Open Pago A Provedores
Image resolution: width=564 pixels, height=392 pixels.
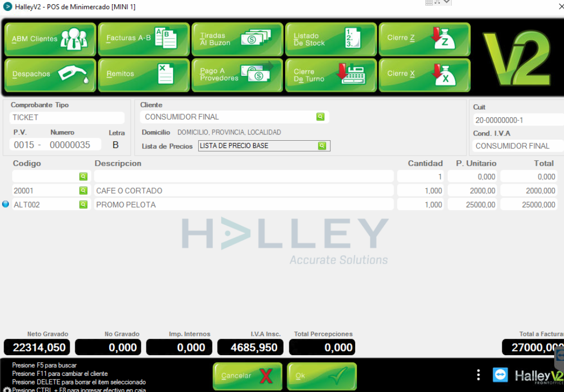click(x=237, y=75)
